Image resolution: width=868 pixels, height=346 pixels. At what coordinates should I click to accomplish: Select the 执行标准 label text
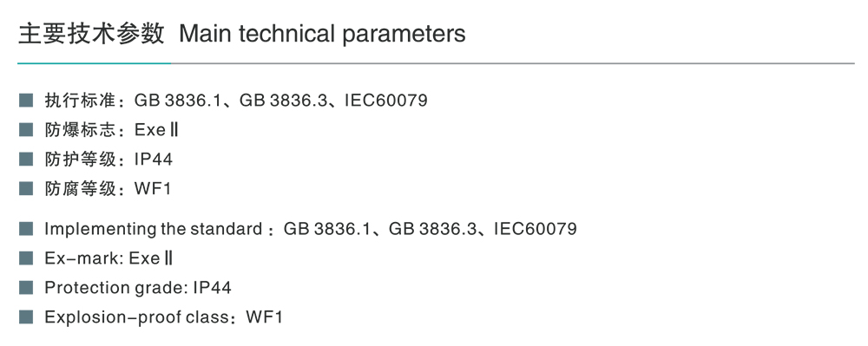coord(80,101)
